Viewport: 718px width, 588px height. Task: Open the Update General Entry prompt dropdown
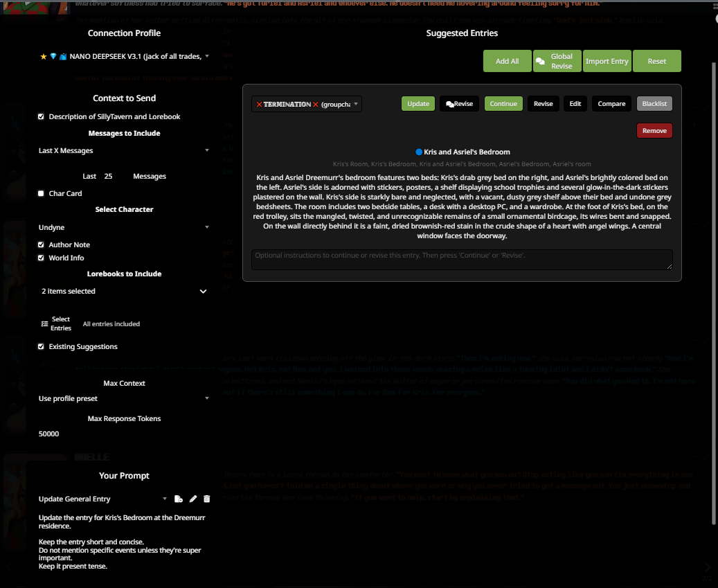click(103, 499)
